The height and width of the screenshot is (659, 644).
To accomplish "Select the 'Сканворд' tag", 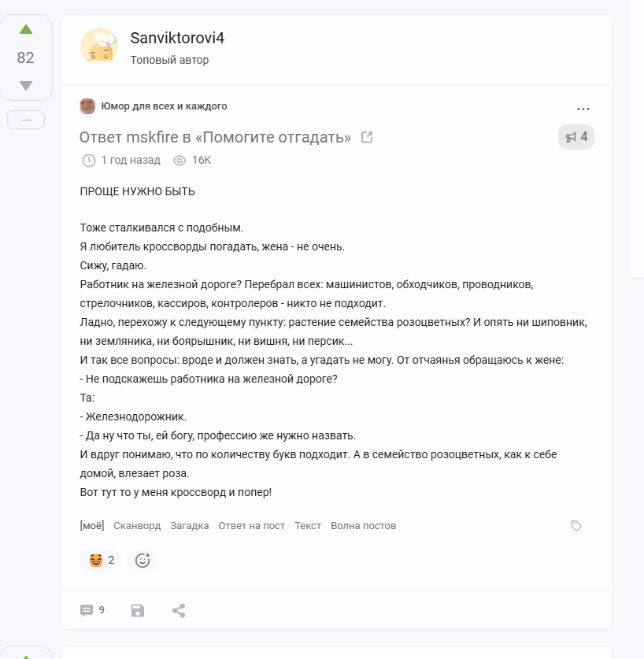I will [x=137, y=526].
